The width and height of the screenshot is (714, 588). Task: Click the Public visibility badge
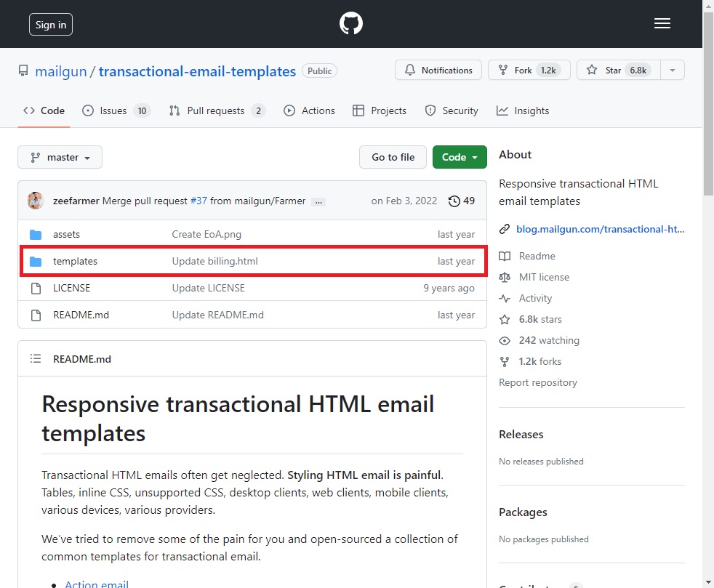coord(320,71)
